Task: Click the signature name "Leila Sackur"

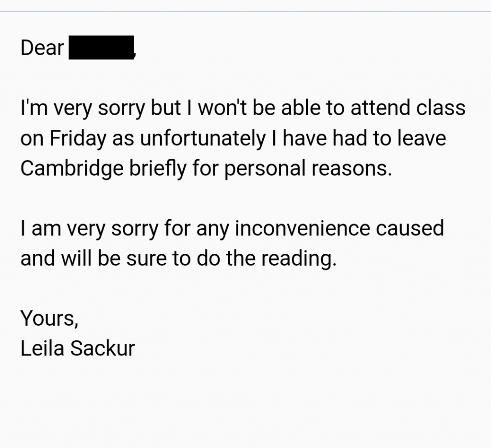Action: (78, 348)
